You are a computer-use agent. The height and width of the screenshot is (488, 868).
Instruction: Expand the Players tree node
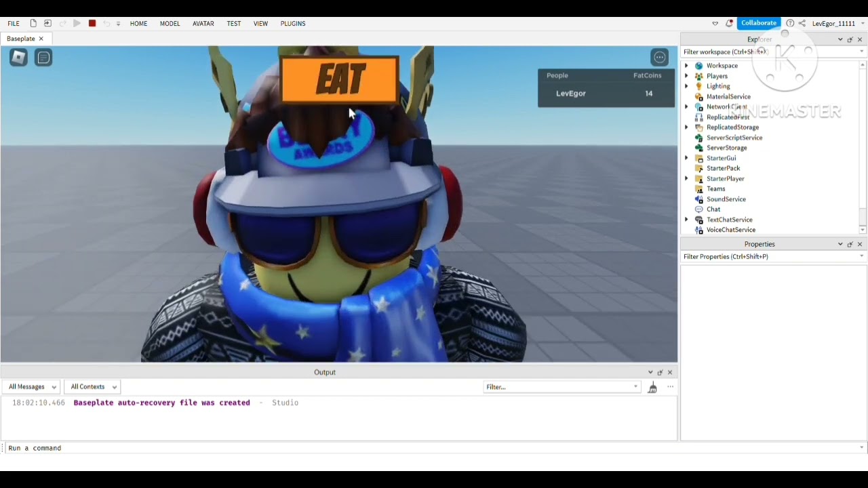pos(686,76)
